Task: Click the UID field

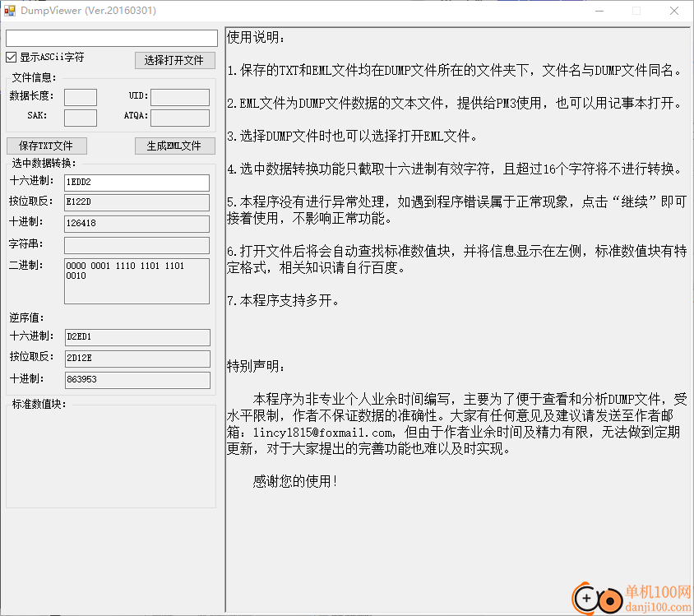Action: click(x=180, y=97)
